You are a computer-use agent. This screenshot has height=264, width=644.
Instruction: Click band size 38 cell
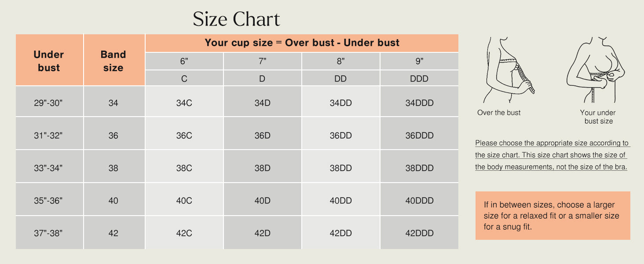coord(113,168)
